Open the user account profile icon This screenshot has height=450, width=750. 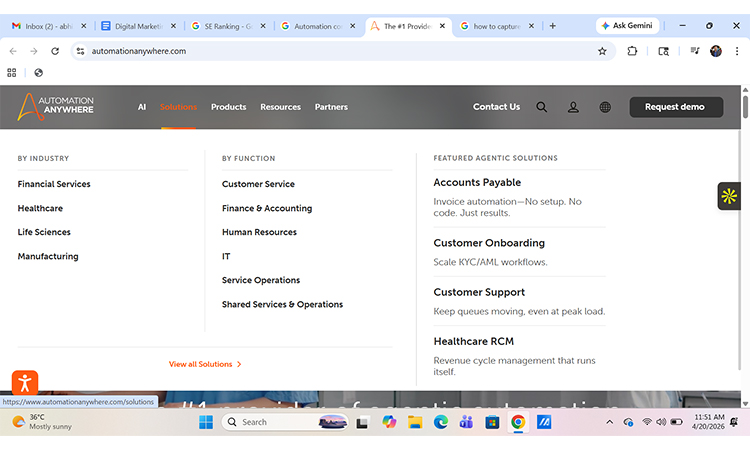(x=573, y=107)
